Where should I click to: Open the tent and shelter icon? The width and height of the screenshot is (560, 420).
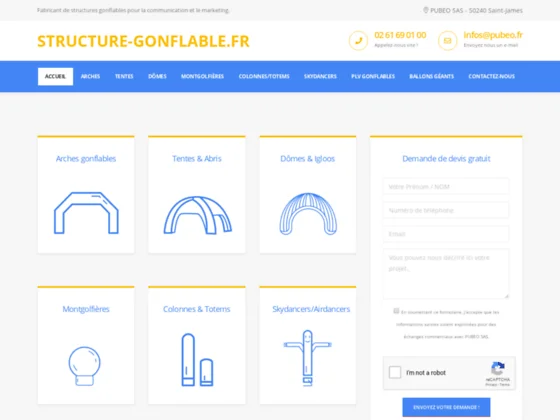pos(198,215)
